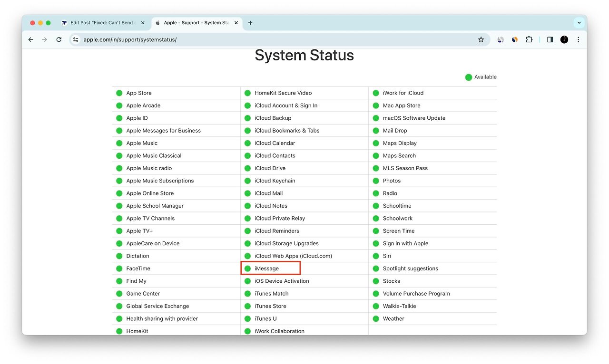Select the Apple Arcade status row
Viewport: 609px width, 364px height.
[x=176, y=105]
